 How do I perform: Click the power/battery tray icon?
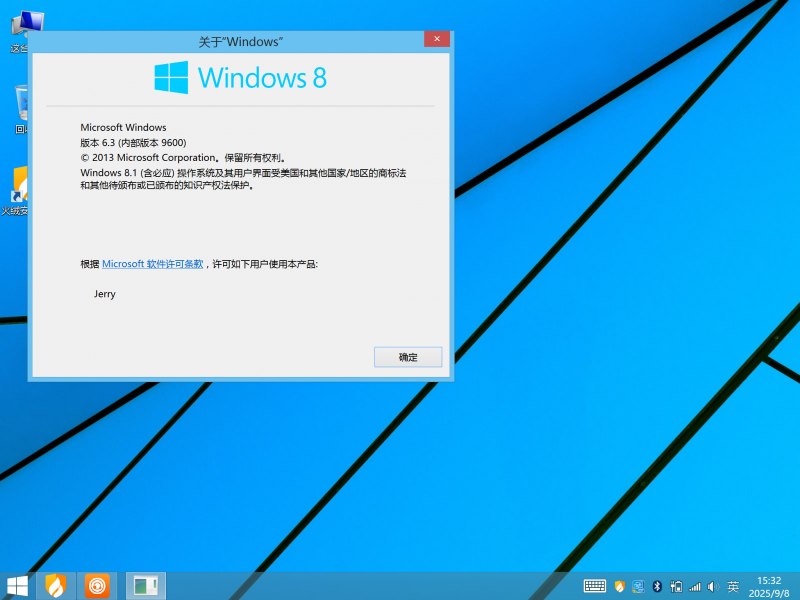coord(676,587)
